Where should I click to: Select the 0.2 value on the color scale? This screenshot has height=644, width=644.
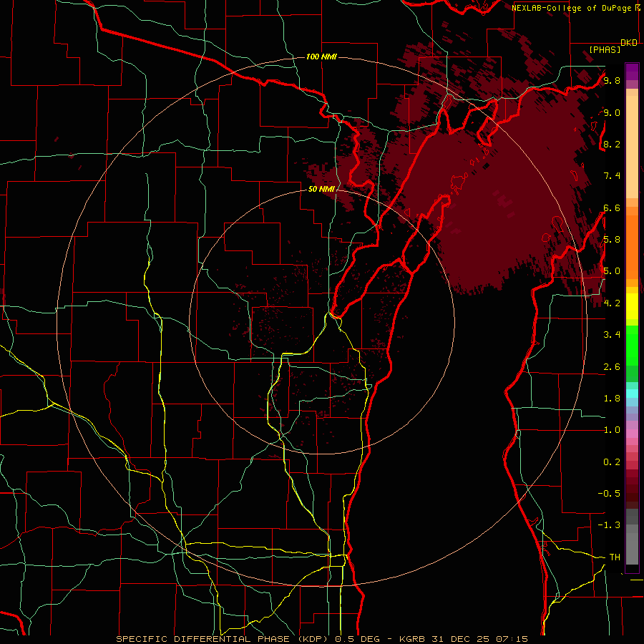pos(612,462)
